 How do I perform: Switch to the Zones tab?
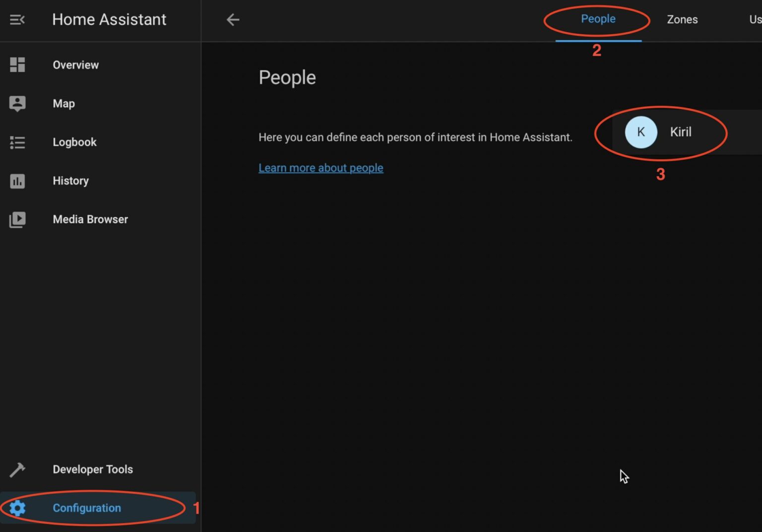coord(682,19)
